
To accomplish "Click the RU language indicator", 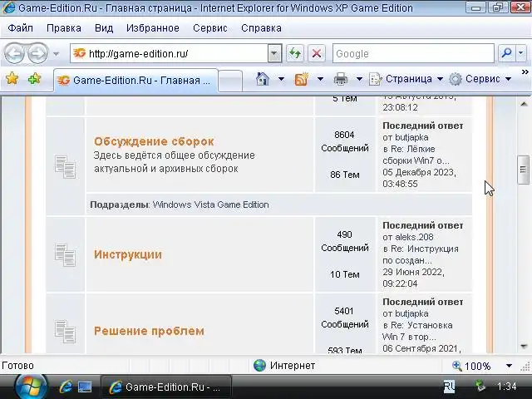I will 449,386.
